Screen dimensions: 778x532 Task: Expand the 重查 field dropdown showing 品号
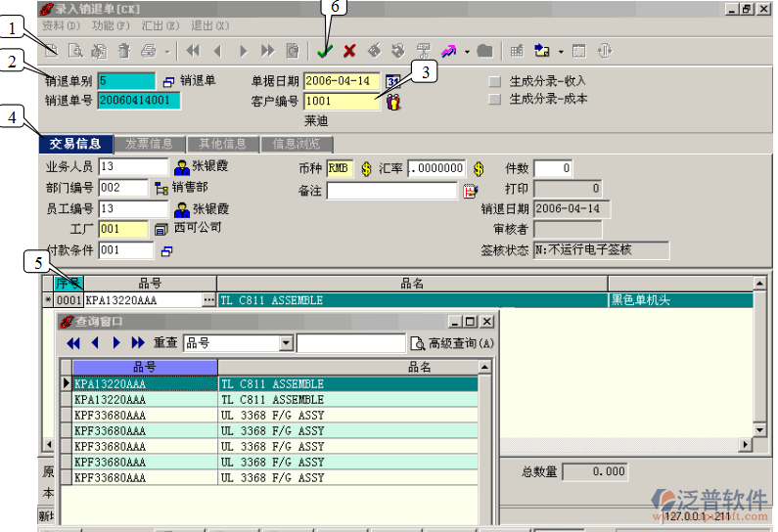coord(286,343)
